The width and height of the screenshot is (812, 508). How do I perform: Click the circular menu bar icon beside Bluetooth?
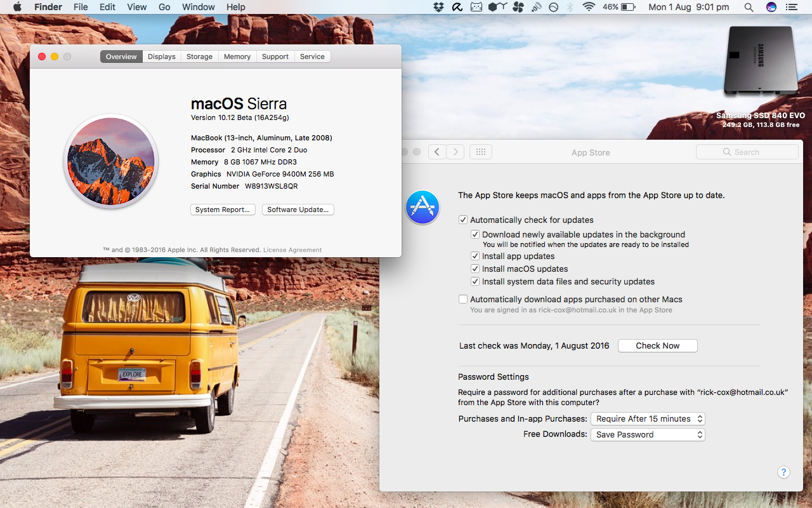tap(553, 7)
